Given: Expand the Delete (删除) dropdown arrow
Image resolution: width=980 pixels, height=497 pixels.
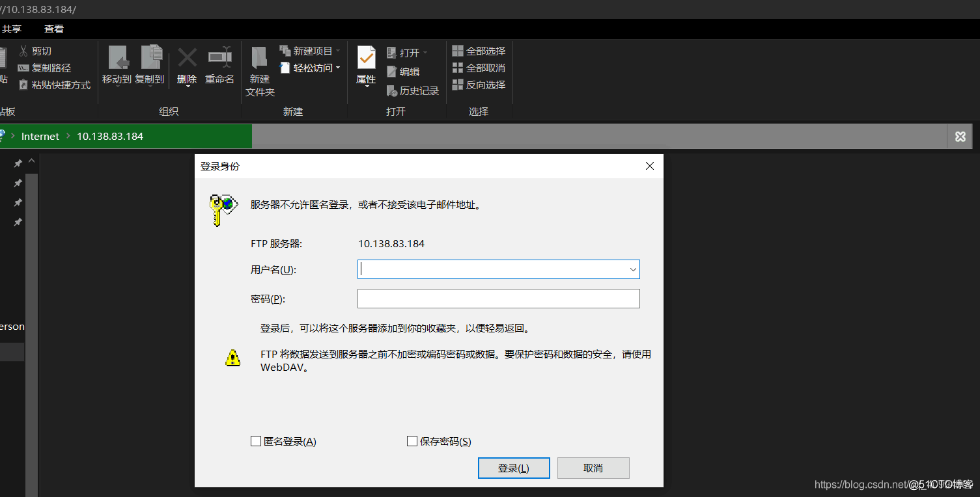Looking at the screenshot, I should [x=188, y=85].
